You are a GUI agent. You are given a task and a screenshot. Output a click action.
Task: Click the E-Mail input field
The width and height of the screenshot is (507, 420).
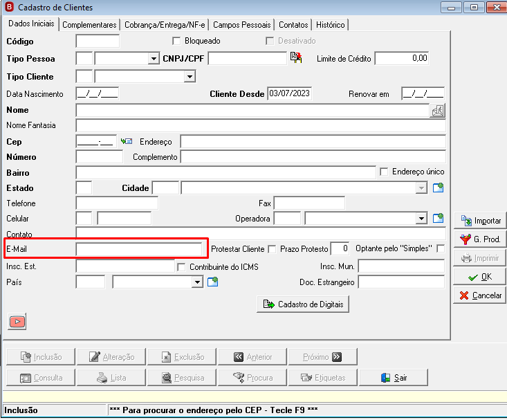click(139, 249)
